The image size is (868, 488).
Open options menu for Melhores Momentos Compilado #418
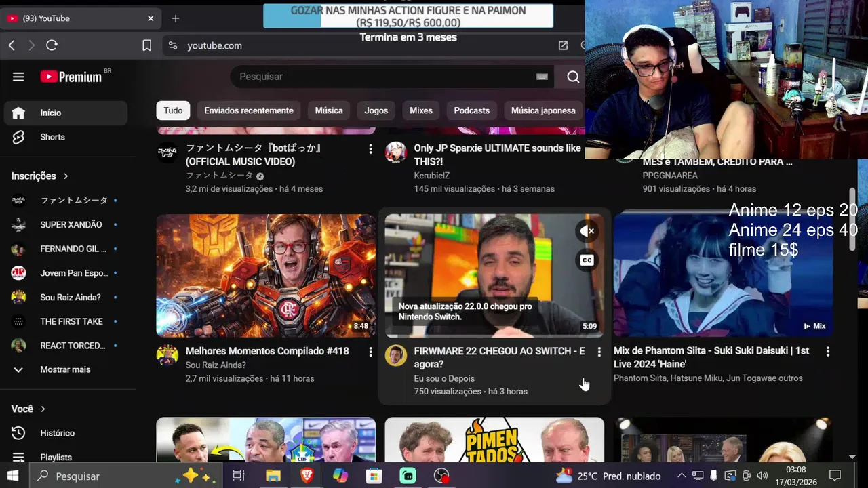370,352
